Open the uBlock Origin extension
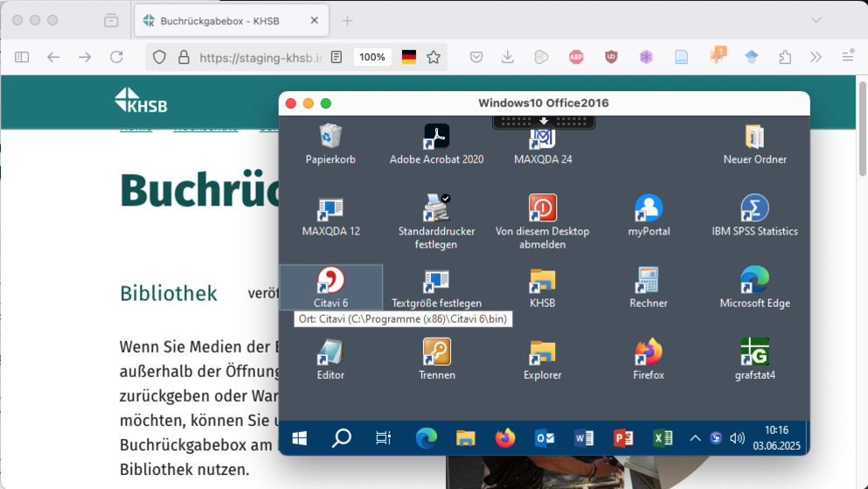 point(611,57)
